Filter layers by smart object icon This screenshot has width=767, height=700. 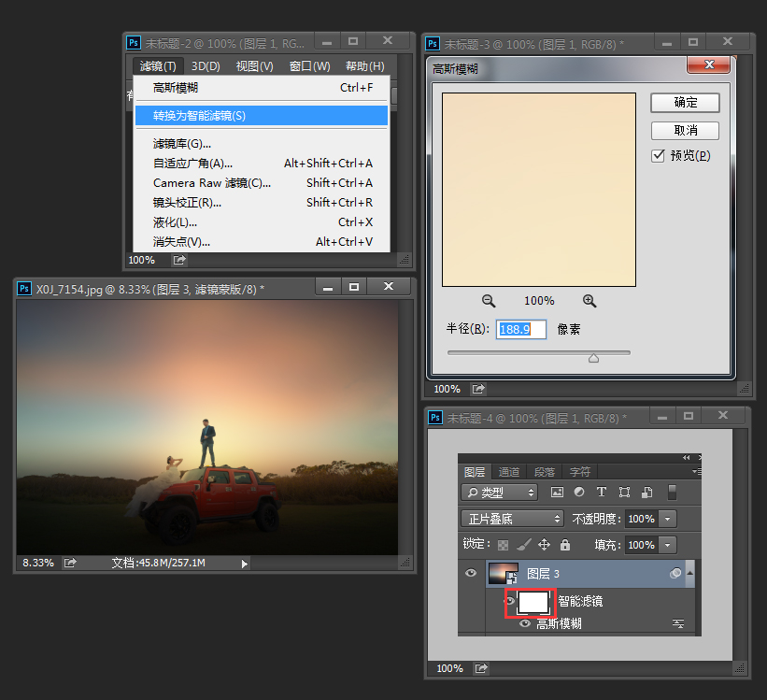(x=647, y=492)
